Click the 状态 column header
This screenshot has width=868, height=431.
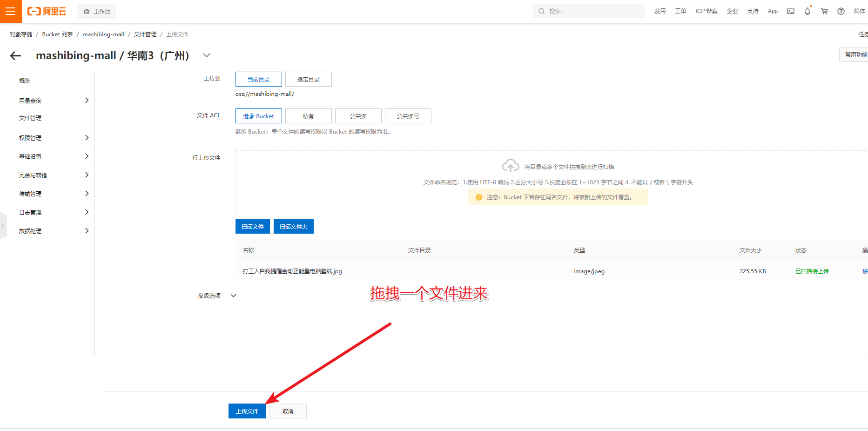tap(801, 250)
